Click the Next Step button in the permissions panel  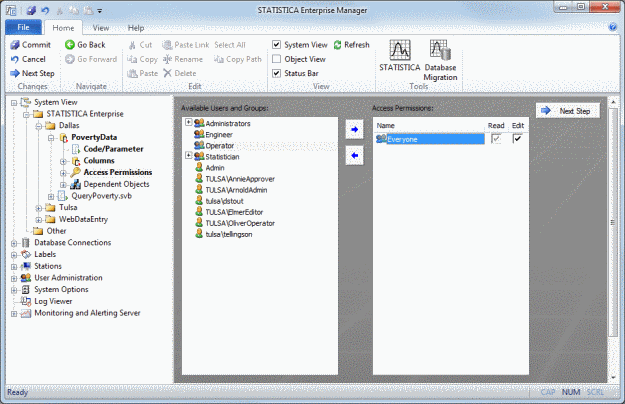coord(568,111)
